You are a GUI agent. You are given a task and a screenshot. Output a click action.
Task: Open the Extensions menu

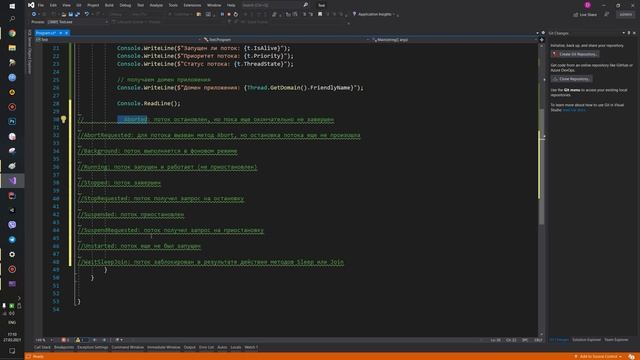pyautogui.click(x=192, y=5)
